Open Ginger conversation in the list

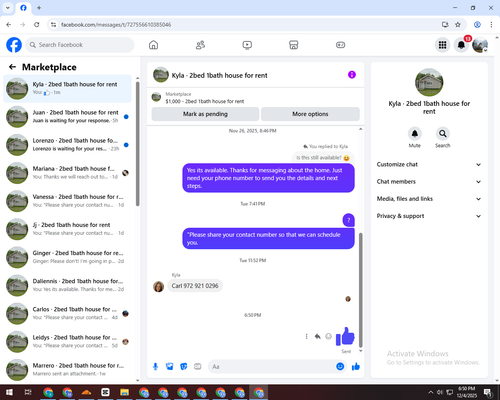tap(67, 257)
